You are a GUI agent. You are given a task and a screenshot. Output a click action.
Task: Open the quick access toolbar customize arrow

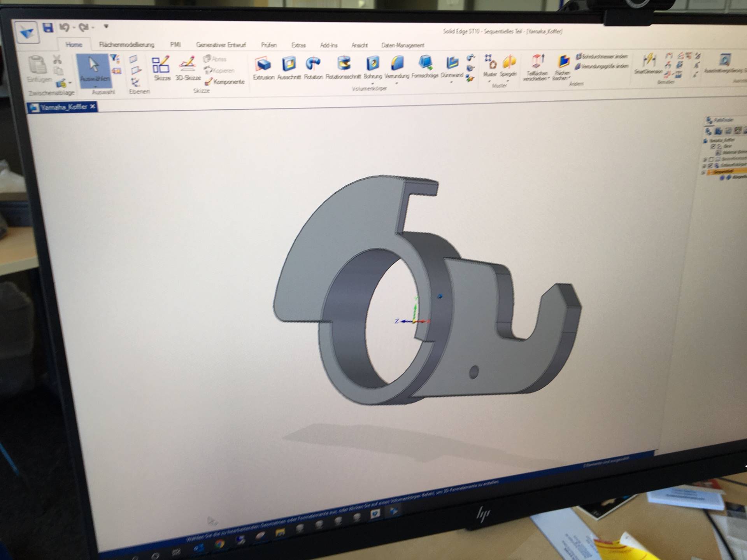[x=106, y=26]
